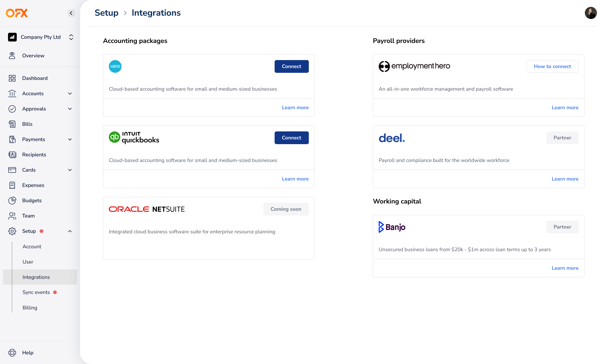Collapse the Setup section chevron
This screenshot has height=364, width=606.
[70, 231]
